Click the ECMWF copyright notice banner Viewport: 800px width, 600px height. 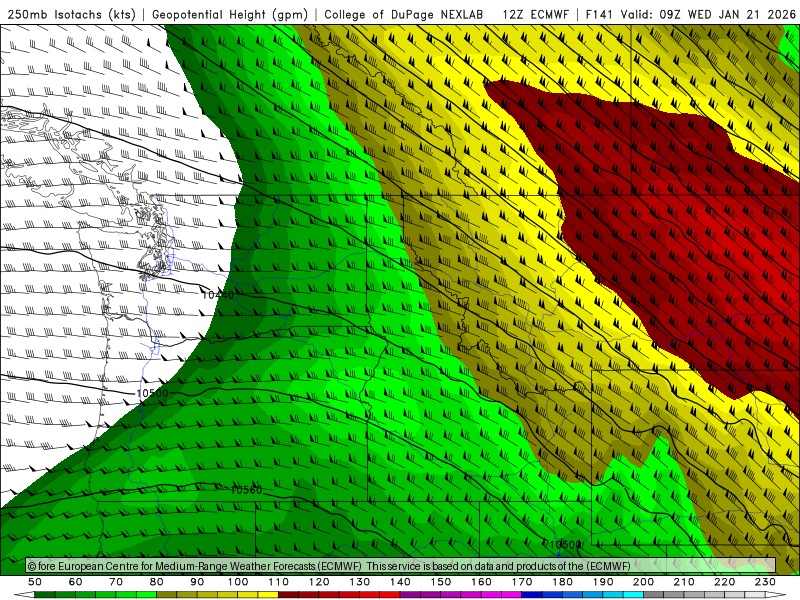click(x=401, y=566)
